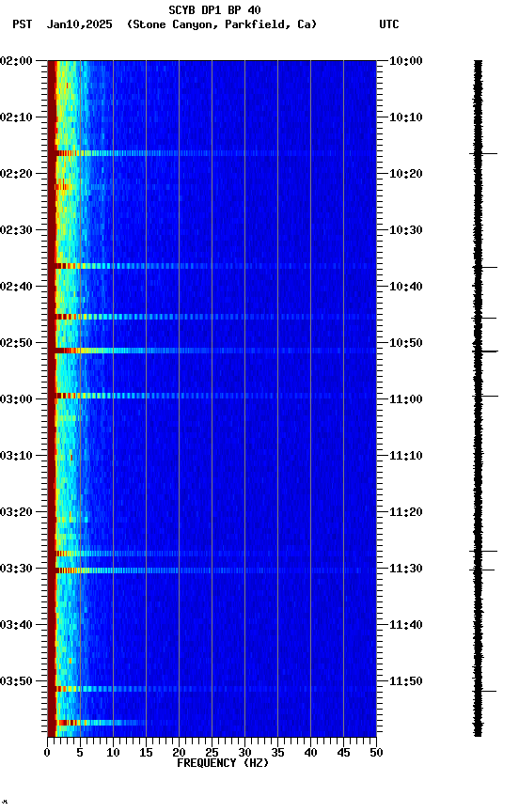Click the short event band near 03:57

pyautogui.click(x=101, y=723)
